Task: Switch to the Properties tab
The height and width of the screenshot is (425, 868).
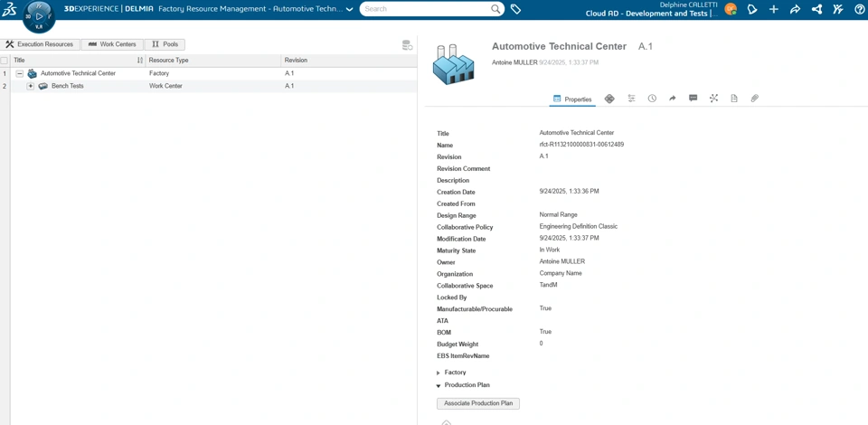Action: (x=572, y=99)
